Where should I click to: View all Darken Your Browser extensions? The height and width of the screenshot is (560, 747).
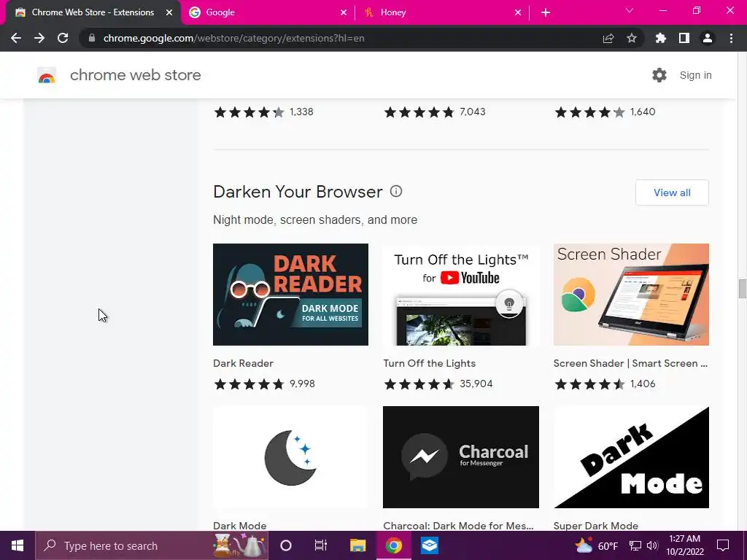pyautogui.click(x=672, y=192)
